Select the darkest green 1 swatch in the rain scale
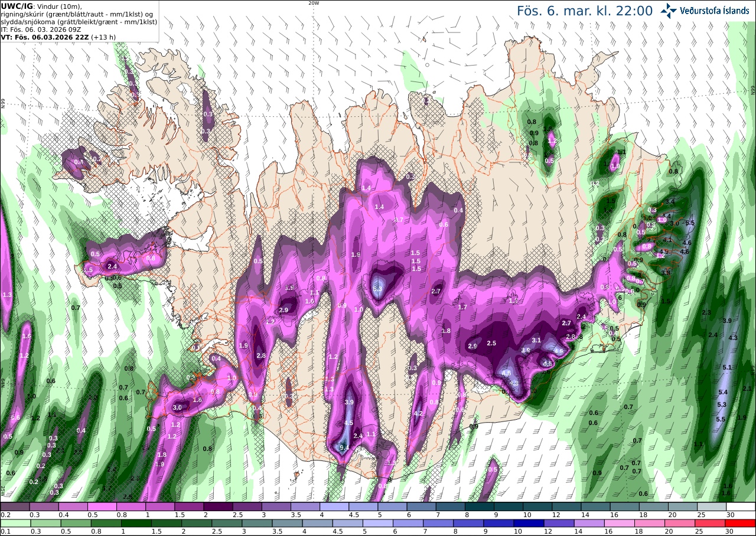The width and height of the screenshot is (756, 536). point(136,523)
